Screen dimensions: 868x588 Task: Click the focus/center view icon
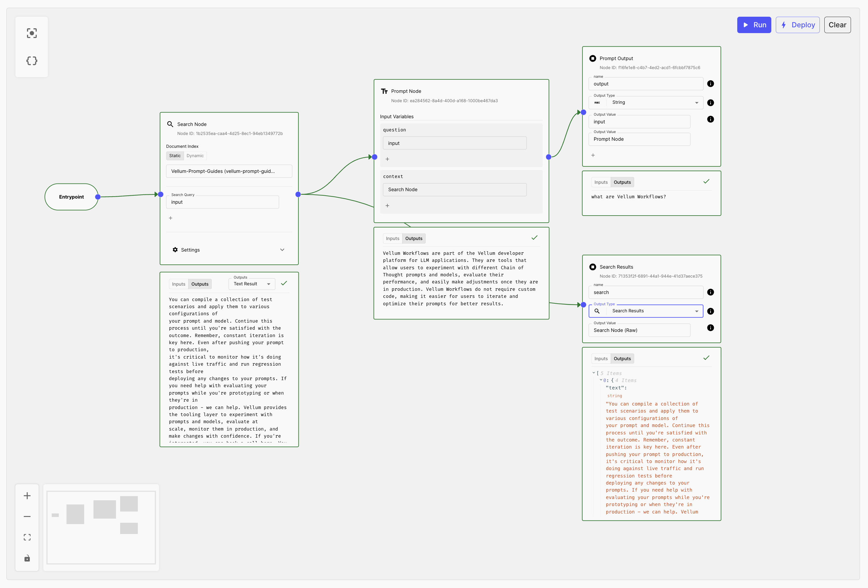pos(32,33)
